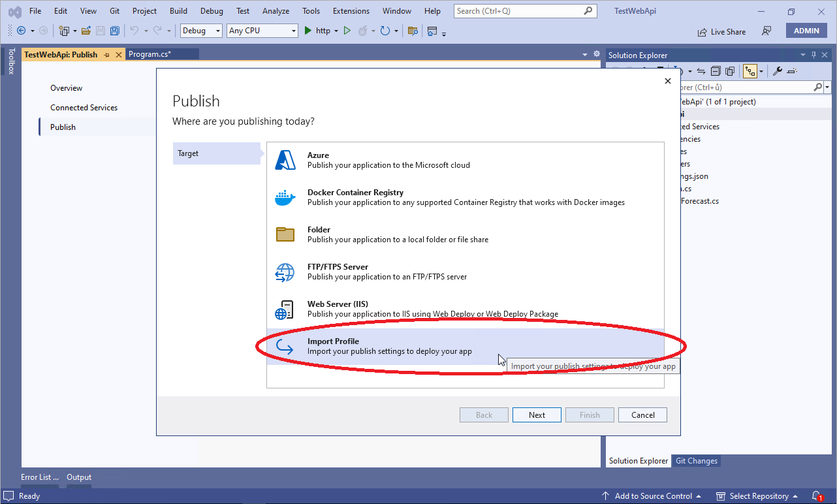
Task: Select the Docker whale icon
Action: (x=285, y=197)
